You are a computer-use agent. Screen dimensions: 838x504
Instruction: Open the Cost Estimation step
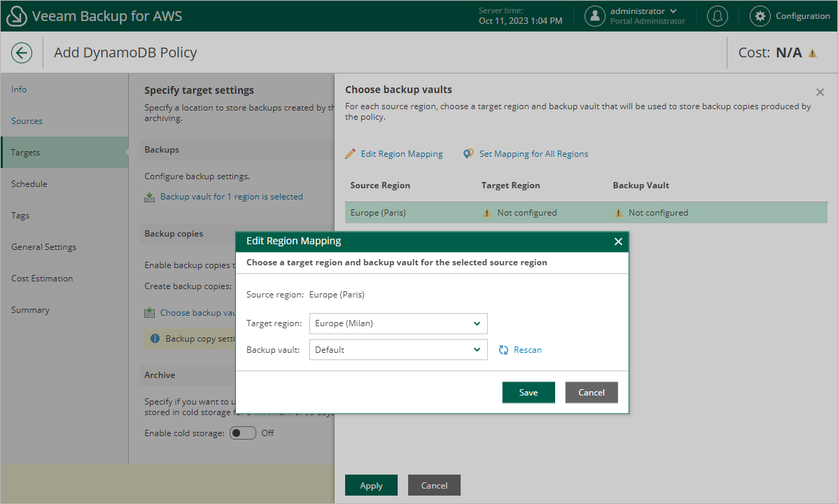tap(42, 279)
